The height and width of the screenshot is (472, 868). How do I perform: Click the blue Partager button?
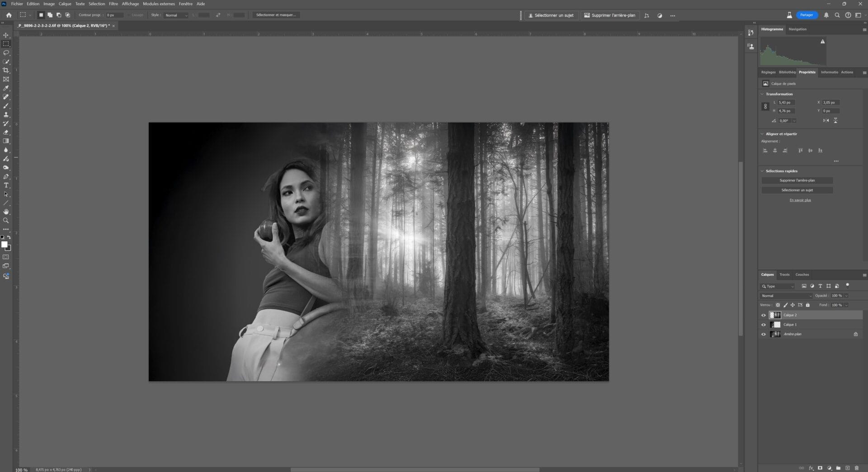tap(807, 15)
